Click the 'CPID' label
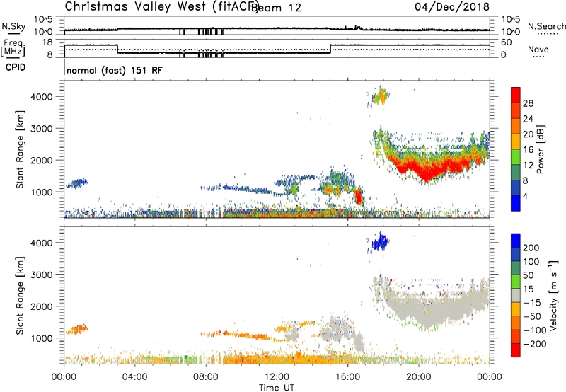The width and height of the screenshot is (566, 392). [x=16, y=67]
